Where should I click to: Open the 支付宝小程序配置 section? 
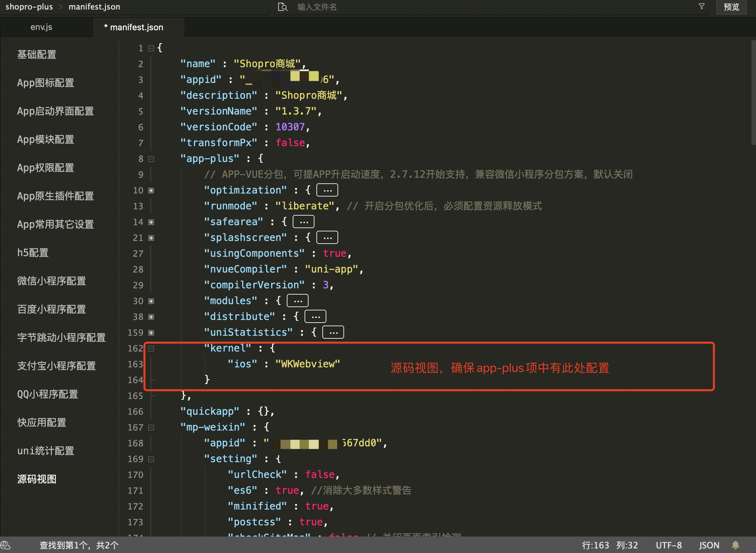tap(57, 366)
